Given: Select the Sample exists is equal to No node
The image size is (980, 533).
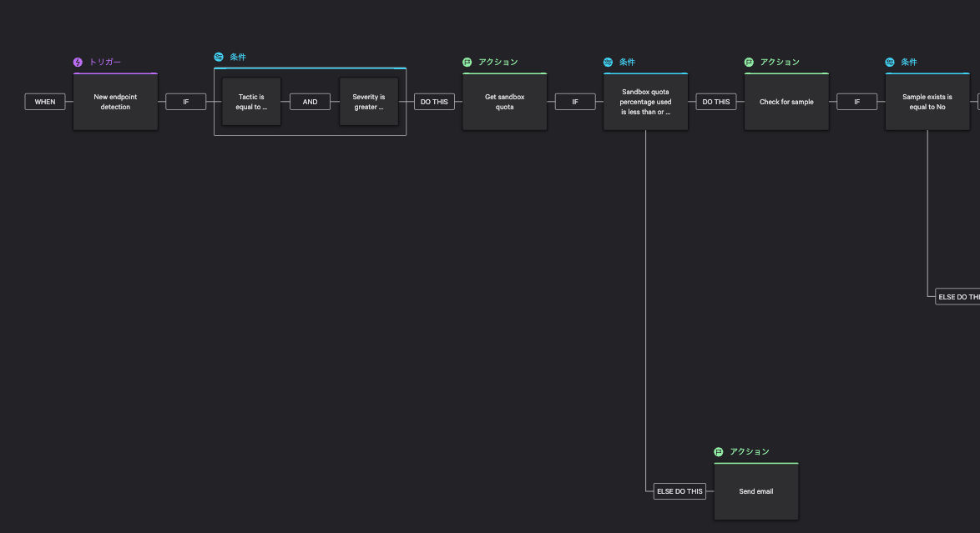Looking at the screenshot, I should pos(927,102).
